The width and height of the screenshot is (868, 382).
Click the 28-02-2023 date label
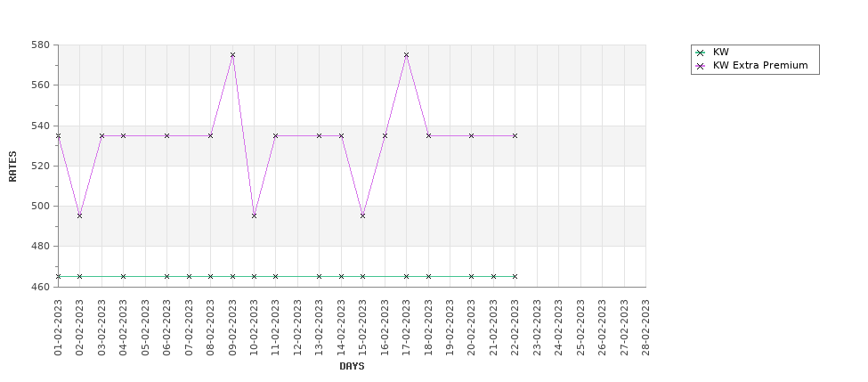point(645,327)
